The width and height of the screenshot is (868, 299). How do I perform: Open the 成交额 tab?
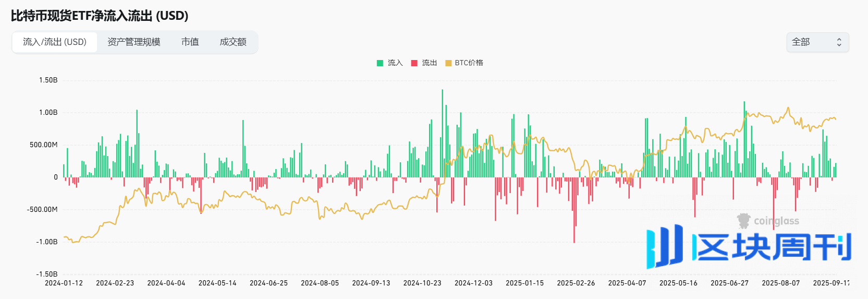pyautogui.click(x=233, y=42)
